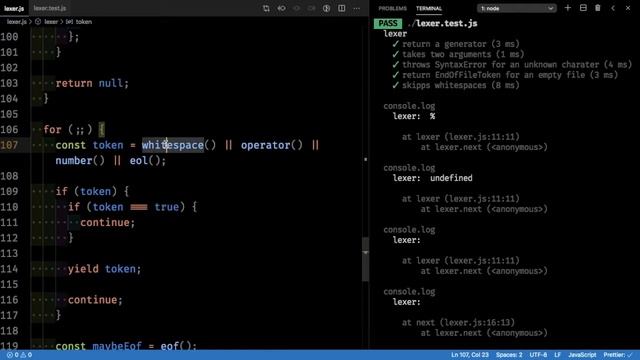640x360 pixels.
Task: Create a new terminal with the plus icon
Action: click(567, 8)
